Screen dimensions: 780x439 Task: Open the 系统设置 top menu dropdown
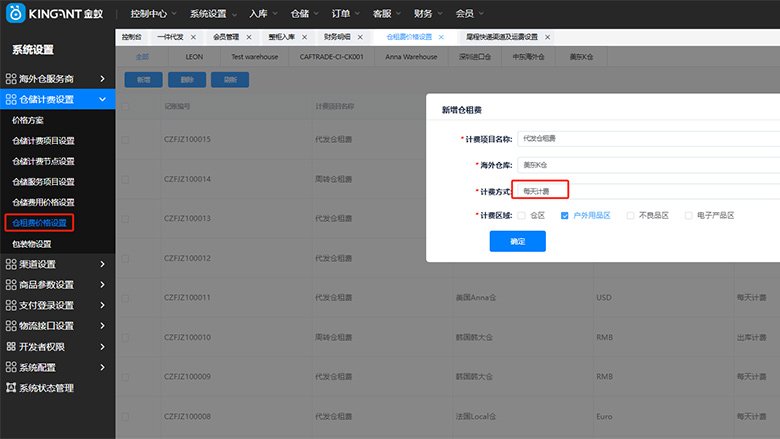pos(213,14)
